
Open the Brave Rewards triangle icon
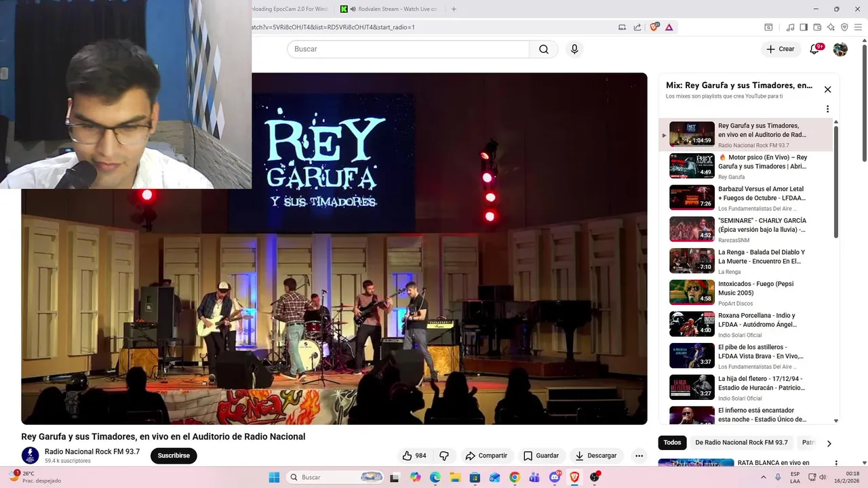669,27
